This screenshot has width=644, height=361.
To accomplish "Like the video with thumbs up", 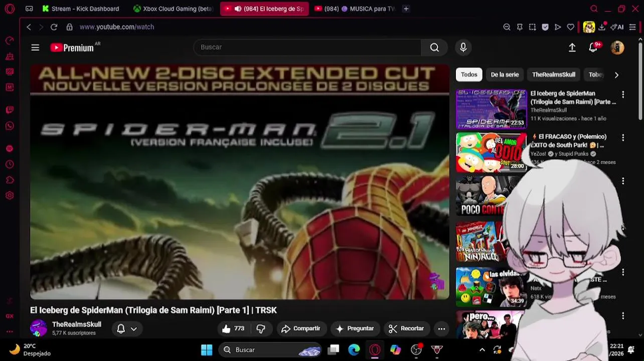I will click(x=233, y=328).
